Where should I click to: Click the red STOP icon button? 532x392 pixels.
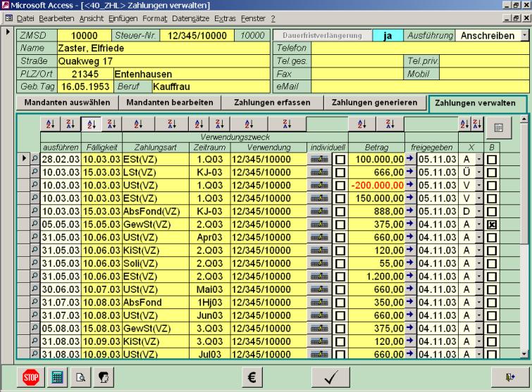[32, 377]
